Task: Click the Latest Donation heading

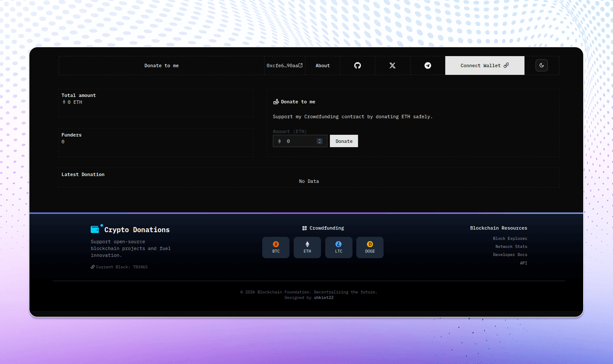Action: point(83,174)
